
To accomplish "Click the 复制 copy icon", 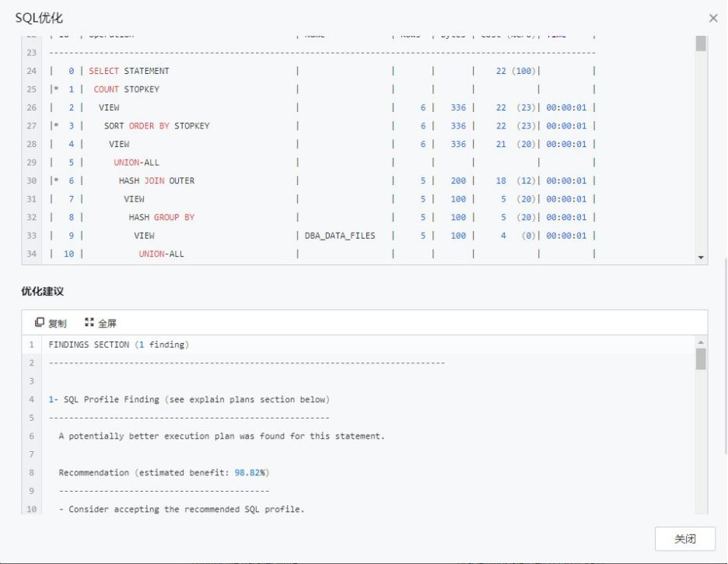I will click(40, 323).
